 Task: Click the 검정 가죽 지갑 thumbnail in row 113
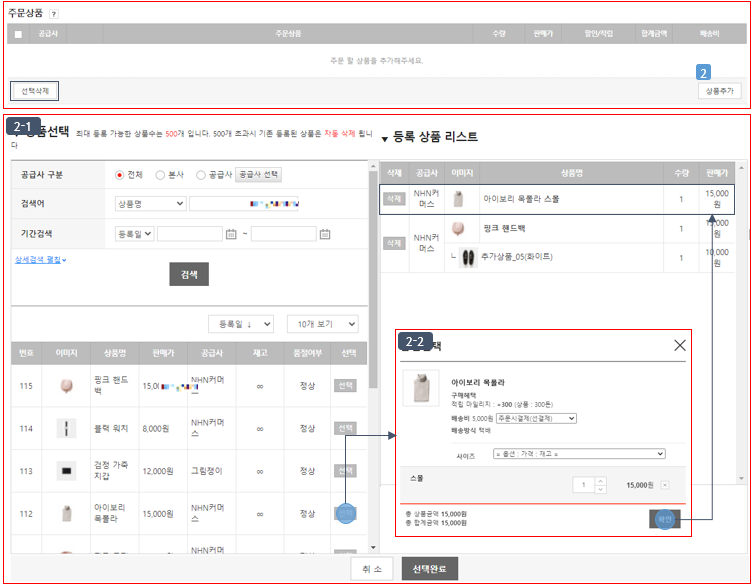(66, 471)
